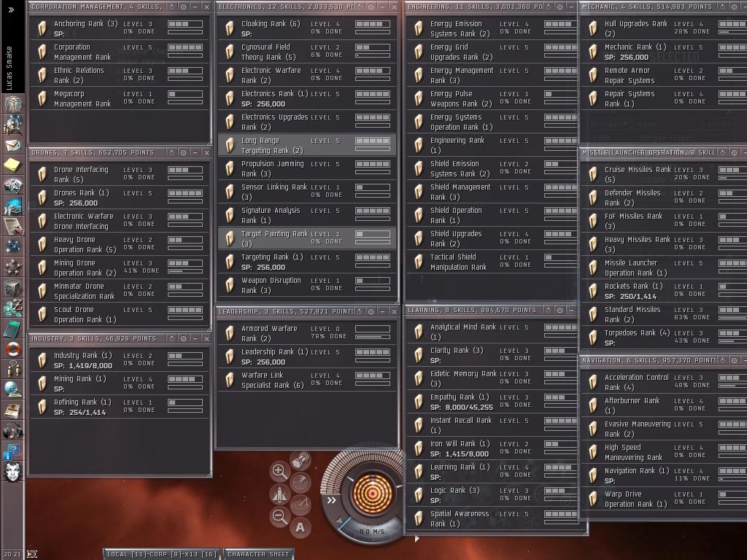Click the burst icon in Electronics window header
Viewport: 747px width, 560px height.
pyautogui.click(x=360, y=7)
